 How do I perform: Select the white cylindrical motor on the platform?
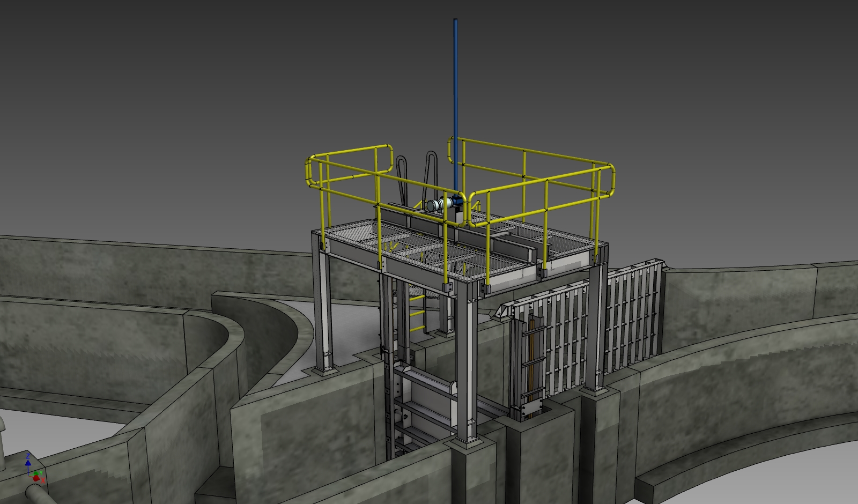click(440, 204)
